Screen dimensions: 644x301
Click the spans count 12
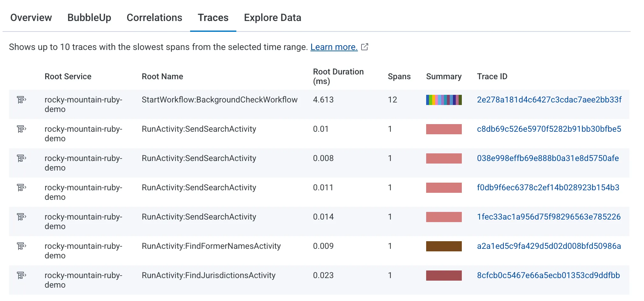392,100
